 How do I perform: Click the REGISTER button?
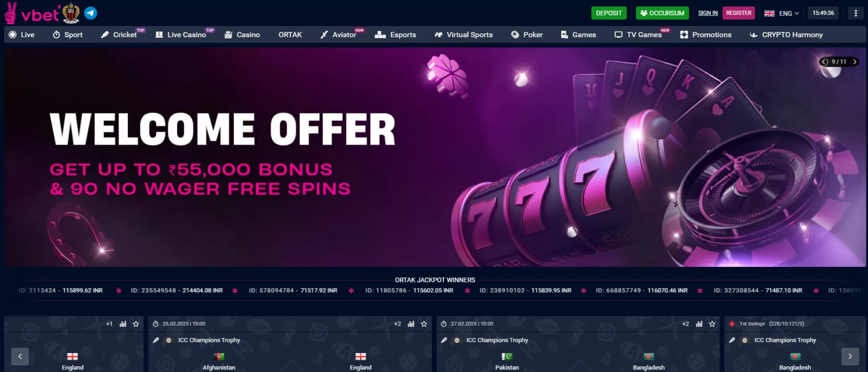click(739, 13)
